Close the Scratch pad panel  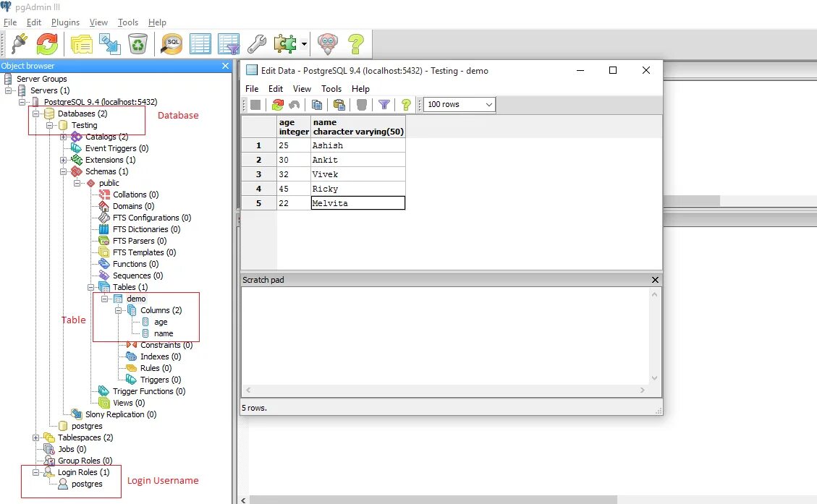pyautogui.click(x=655, y=280)
